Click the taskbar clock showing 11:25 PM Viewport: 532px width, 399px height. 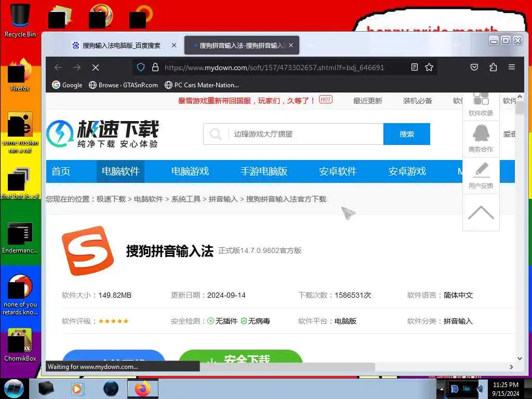[x=506, y=389]
